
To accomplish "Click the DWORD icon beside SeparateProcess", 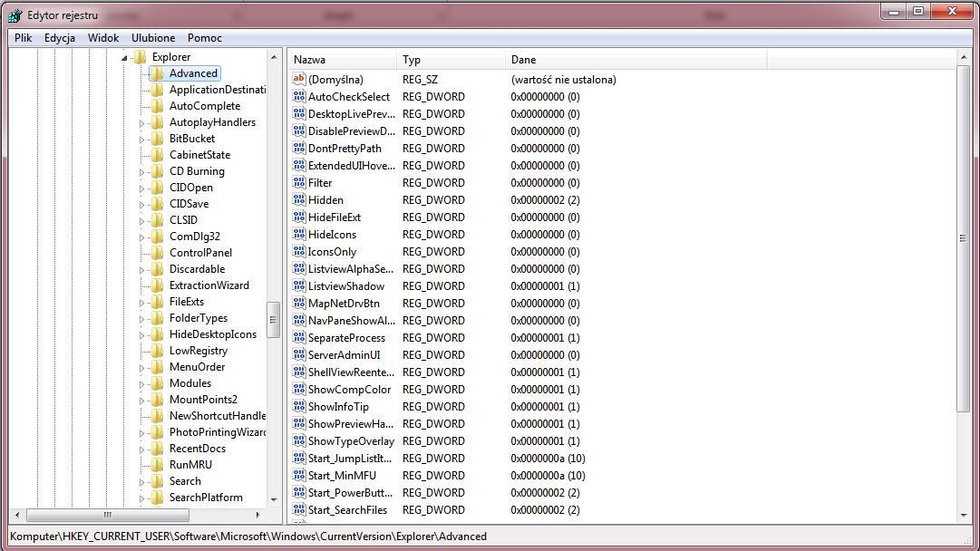I will pyautogui.click(x=299, y=337).
